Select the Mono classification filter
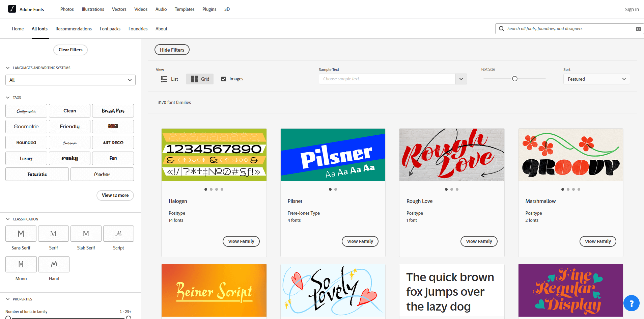Image resolution: width=644 pixels, height=319 pixels. click(x=21, y=264)
